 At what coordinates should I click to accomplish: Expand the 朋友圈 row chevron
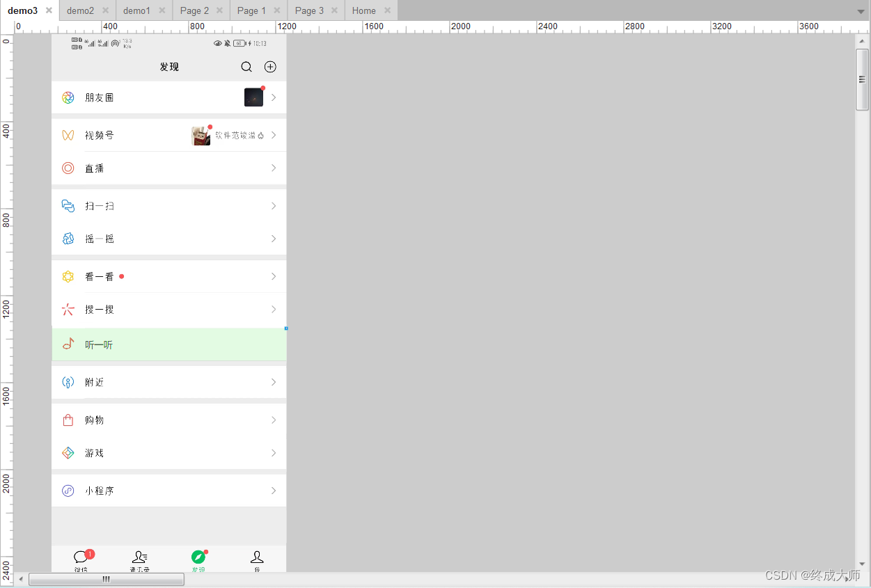(274, 97)
